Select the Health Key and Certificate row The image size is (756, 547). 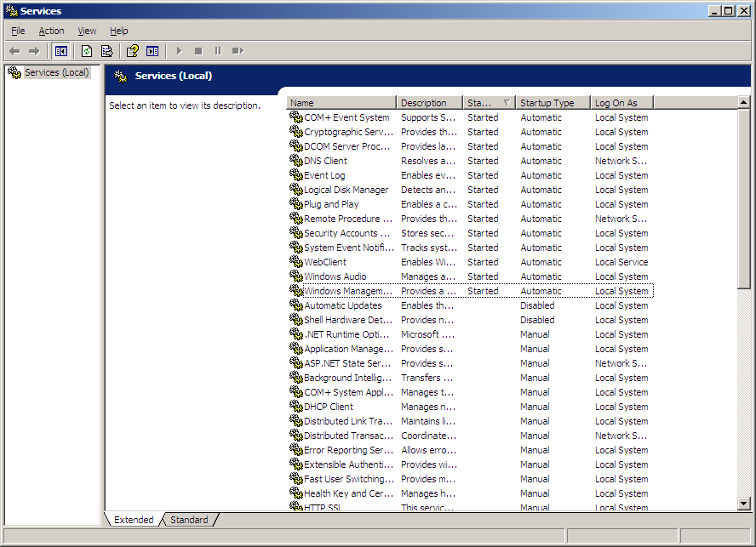(x=471, y=493)
